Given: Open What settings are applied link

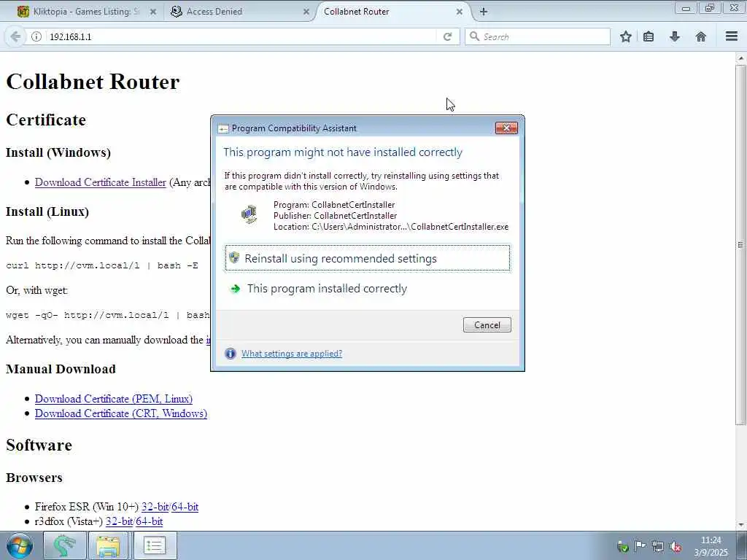Looking at the screenshot, I should pos(292,354).
